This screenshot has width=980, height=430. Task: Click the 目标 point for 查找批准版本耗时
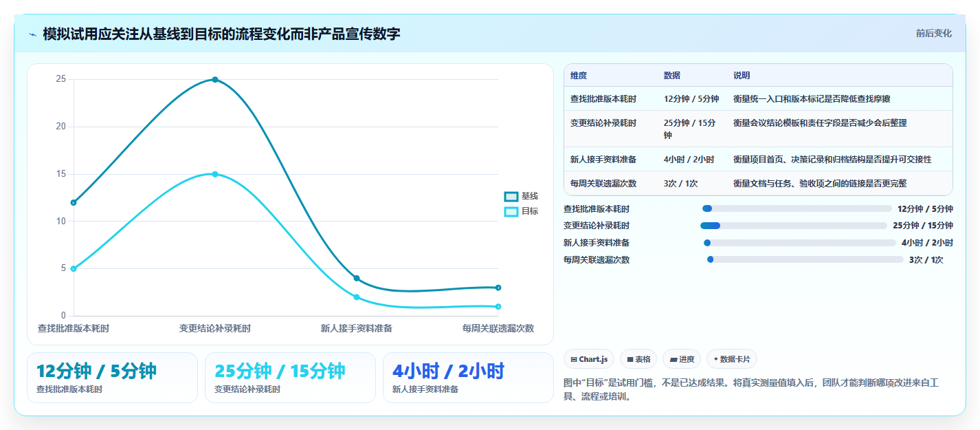pyautogui.click(x=74, y=268)
